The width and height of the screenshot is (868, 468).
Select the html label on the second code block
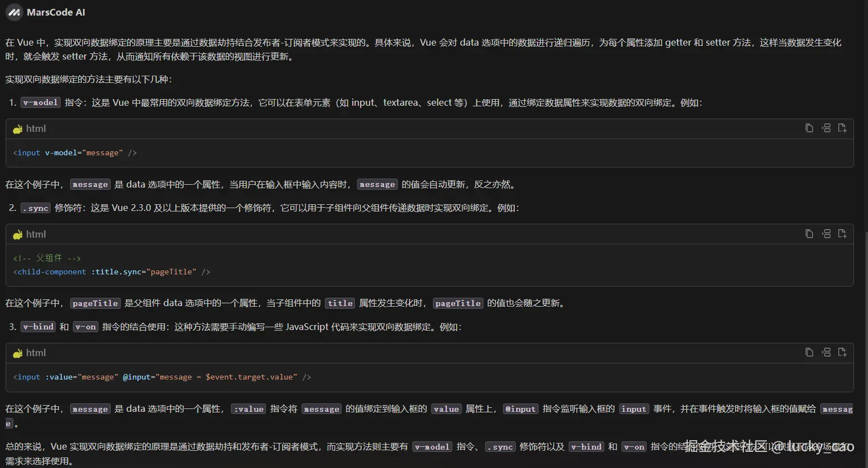(36, 234)
